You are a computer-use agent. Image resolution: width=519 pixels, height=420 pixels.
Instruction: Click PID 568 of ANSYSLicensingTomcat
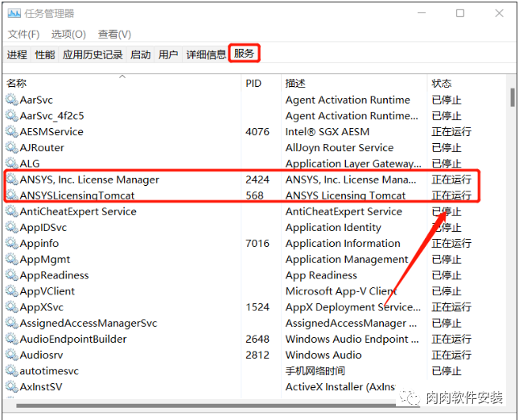[x=254, y=196]
